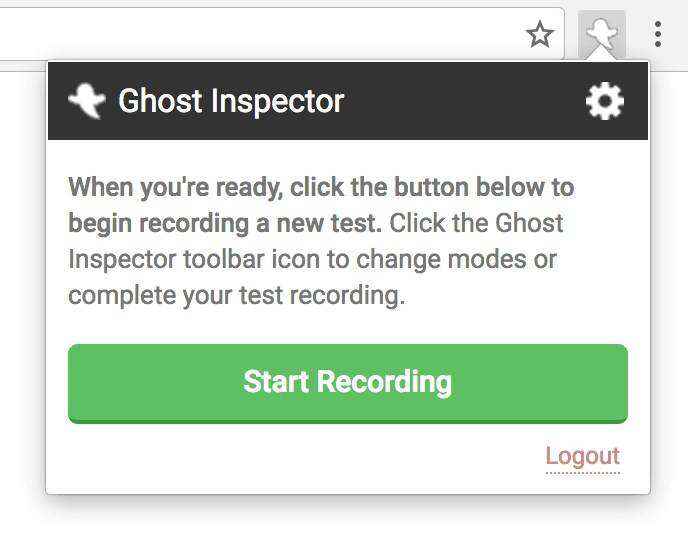This screenshot has height=542, width=688.
Task: Focus the browser address bar
Action: [x=250, y=35]
